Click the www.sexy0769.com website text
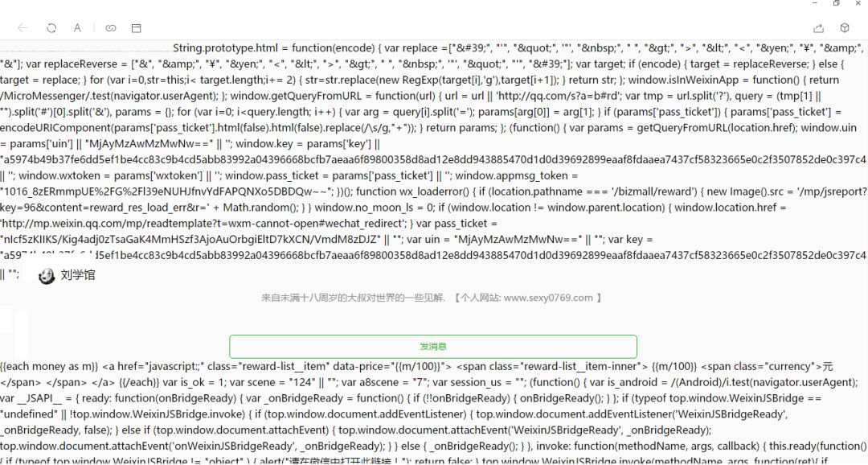The height and width of the screenshot is (465, 868). [548, 298]
